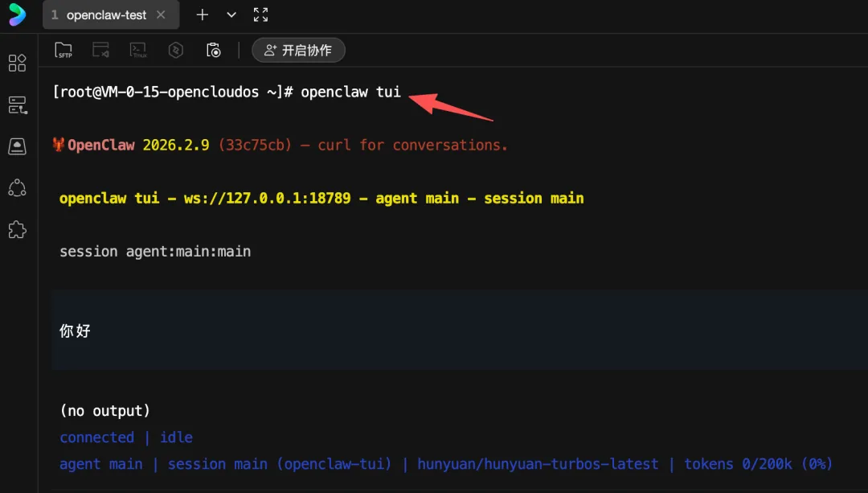This screenshot has height=493, width=868.
Task: Click the 开启协作 collaboration button
Action: coord(298,51)
